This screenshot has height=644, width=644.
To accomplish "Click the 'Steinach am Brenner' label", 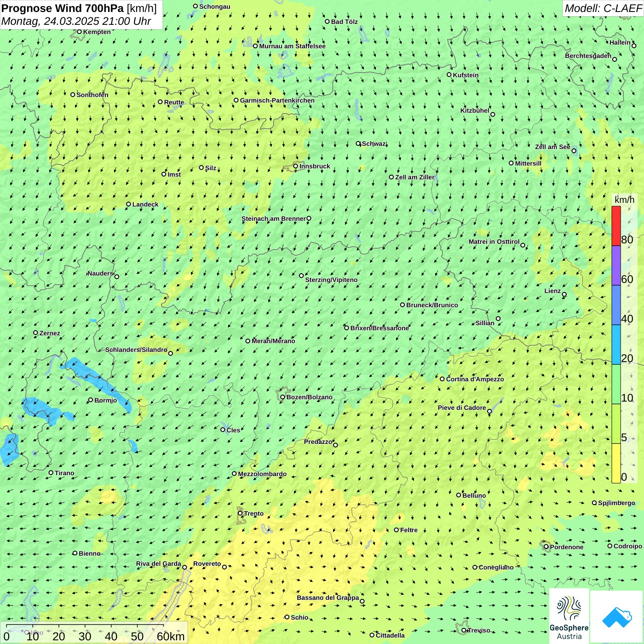I will point(273,218).
